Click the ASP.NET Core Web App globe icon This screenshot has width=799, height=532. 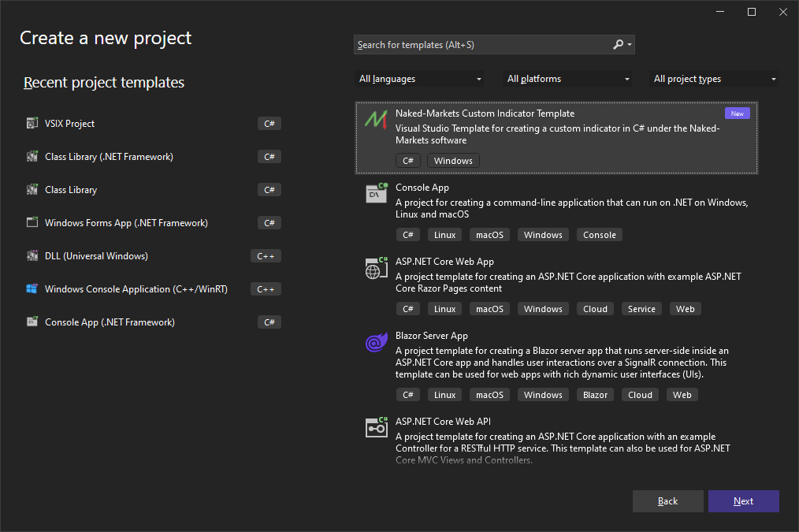point(377,267)
